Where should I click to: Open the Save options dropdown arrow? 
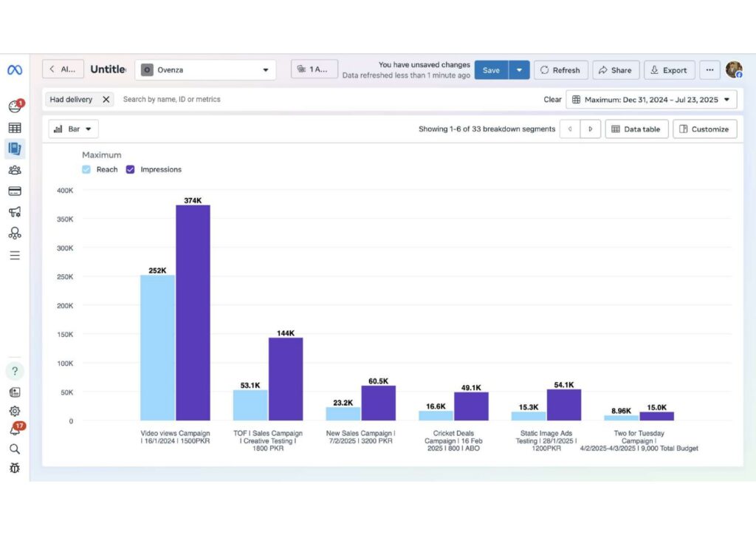pyautogui.click(x=519, y=70)
